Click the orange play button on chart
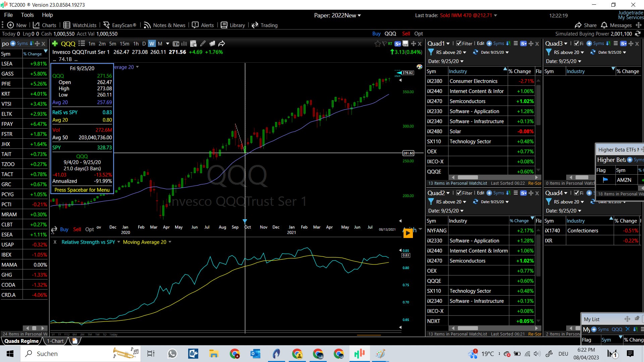 [408, 233]
